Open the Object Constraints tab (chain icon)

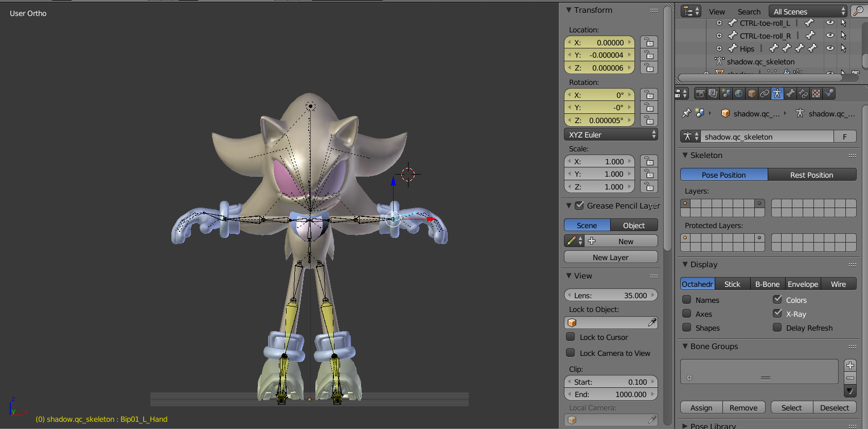[x=765, y=94]
